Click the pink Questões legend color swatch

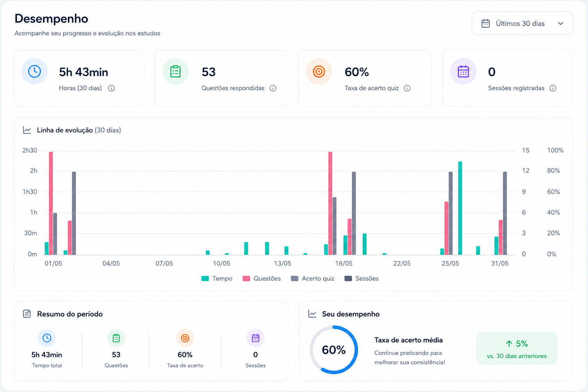pos(247,278)
